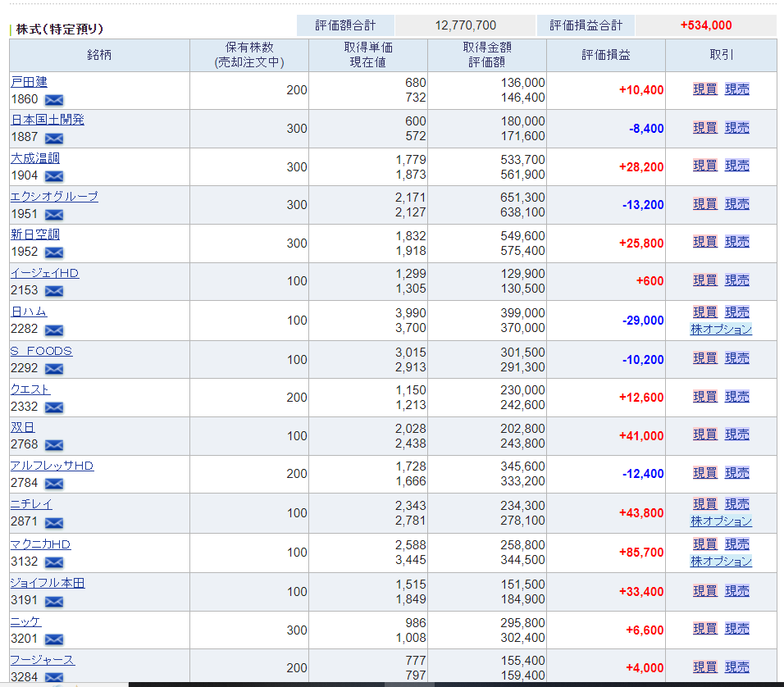Open the ニチレイ stock link

pos(31,504)
